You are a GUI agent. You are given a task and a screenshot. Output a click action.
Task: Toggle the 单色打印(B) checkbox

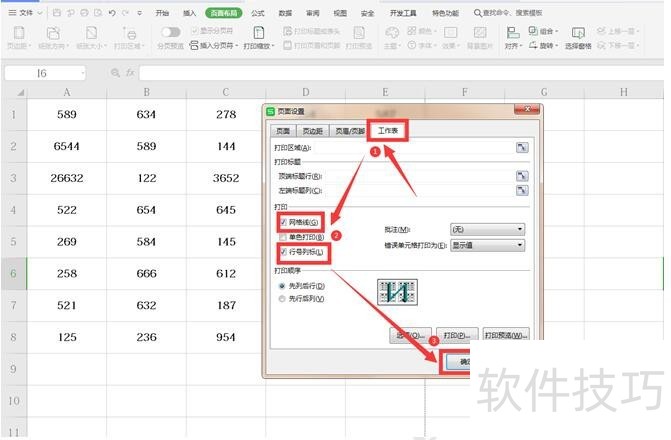pos(283,237)
